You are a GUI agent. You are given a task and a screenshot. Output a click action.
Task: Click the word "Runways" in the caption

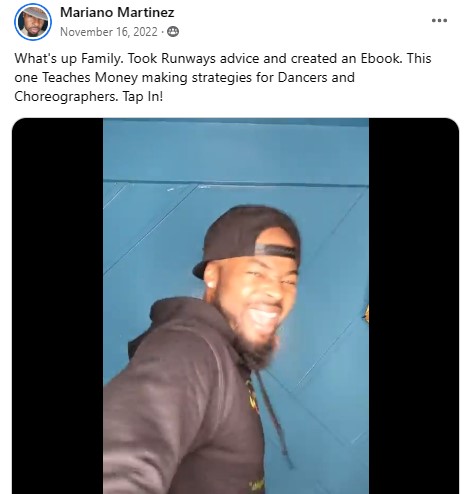click(188, 59)
